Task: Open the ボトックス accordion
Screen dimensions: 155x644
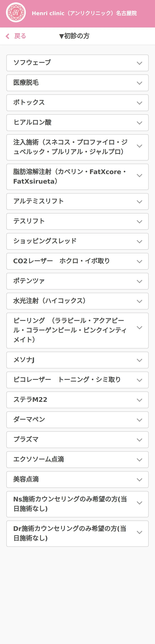Action: click(77, 103)
